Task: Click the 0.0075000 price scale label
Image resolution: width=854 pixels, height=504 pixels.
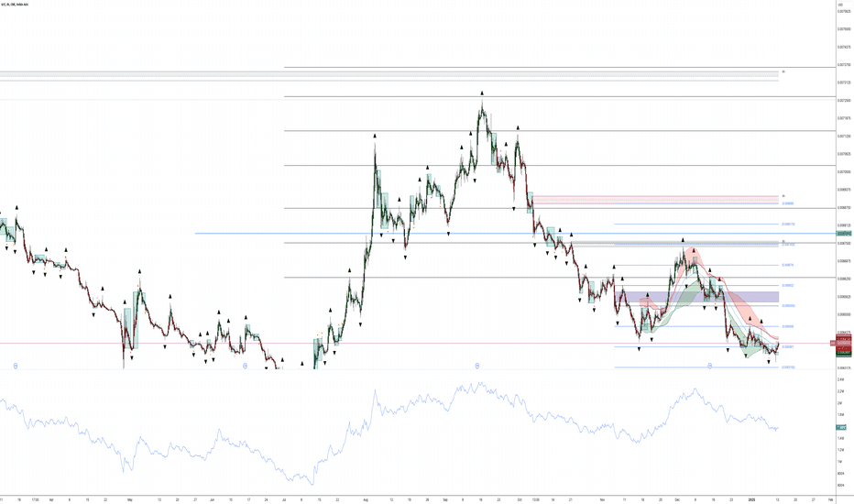Action: coord(846,29)
